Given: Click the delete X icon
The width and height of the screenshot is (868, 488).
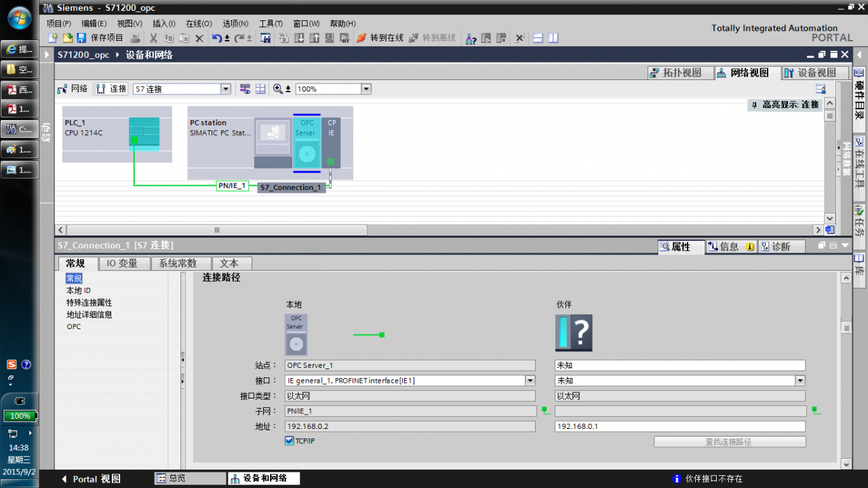Looking at the screenshot, I should 199,38.
